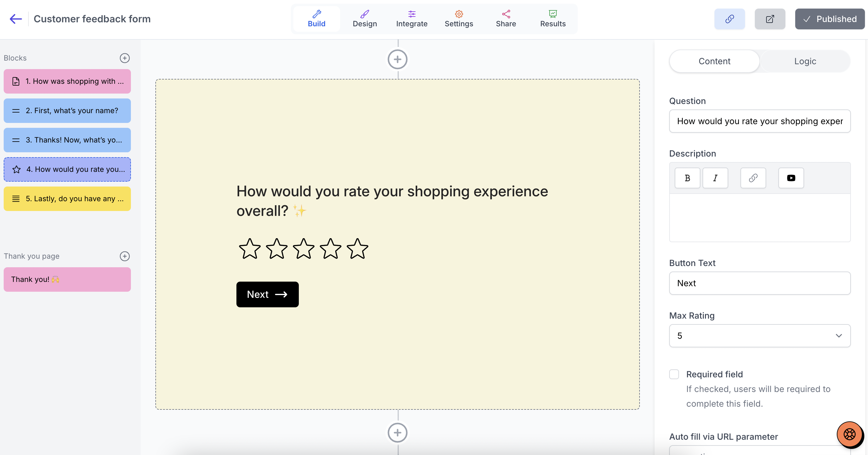This screenshot has height=455, width=868.
Task: Toggle bold in Description editor
Action: [687, 178]
